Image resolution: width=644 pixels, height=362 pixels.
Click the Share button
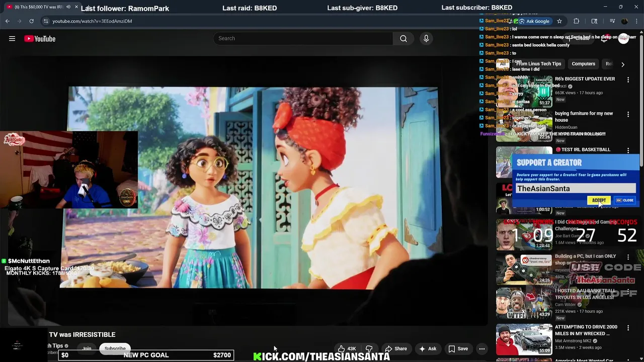(395, 348)
